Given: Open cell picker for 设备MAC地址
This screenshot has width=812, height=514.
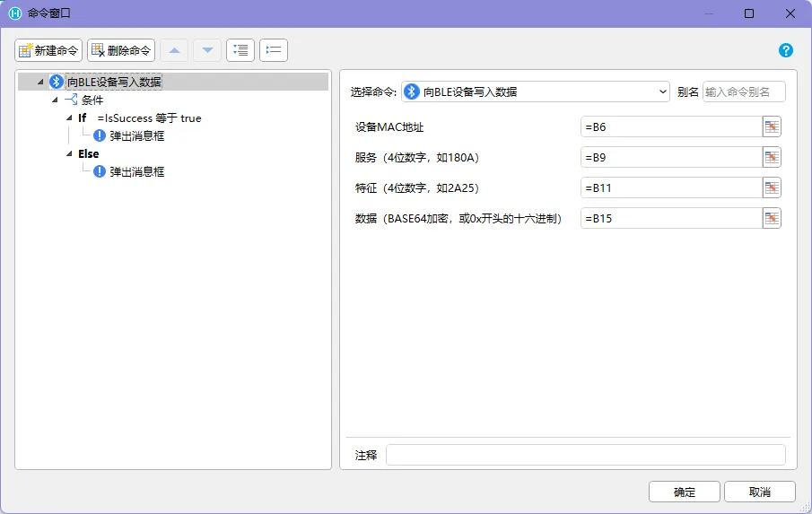Looking at the screenshot, I should click(x=772, y=126).
